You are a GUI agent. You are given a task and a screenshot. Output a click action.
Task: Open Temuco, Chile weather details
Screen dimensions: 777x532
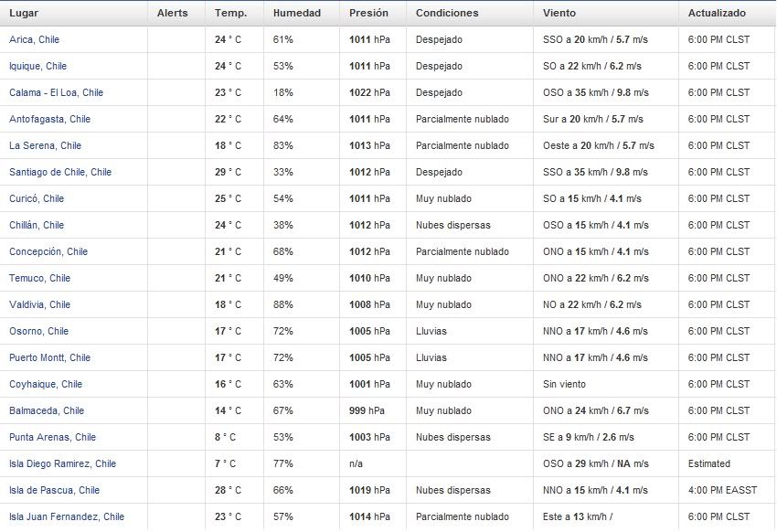(x=39, y=278)
